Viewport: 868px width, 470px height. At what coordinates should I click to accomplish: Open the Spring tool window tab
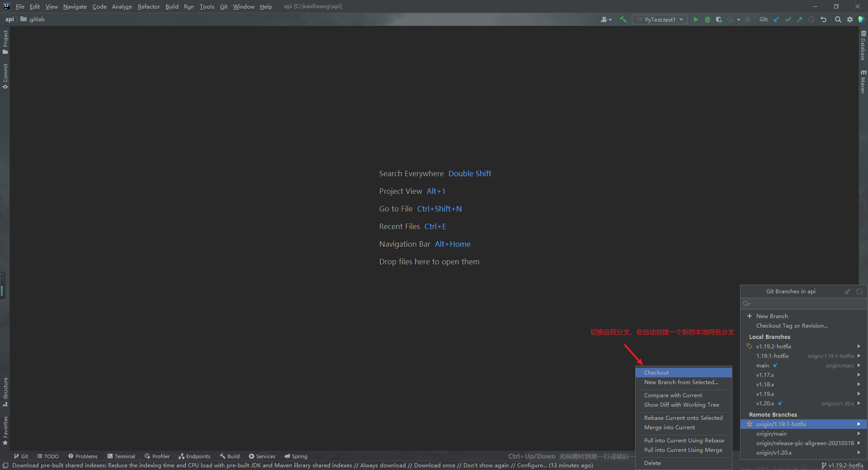coord(296,456)
